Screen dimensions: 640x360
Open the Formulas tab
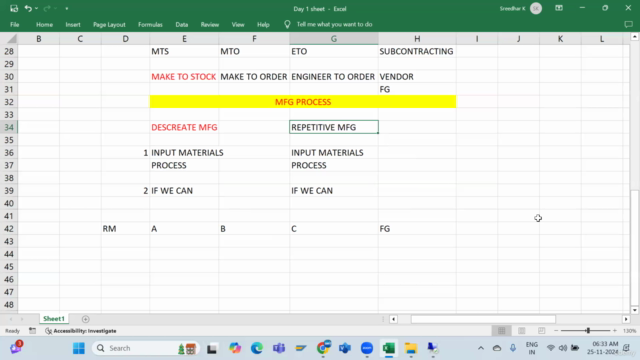click(x=150, y=24)
